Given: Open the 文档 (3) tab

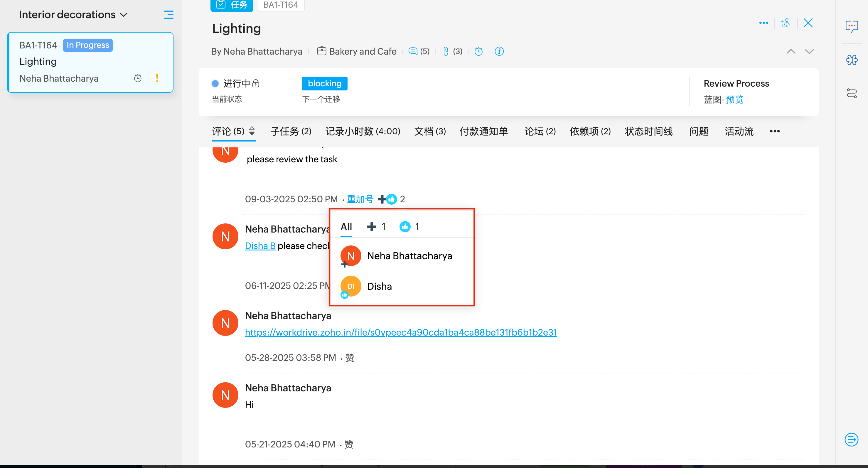Looking at the screenshot, I should click(x=430, y=131).
